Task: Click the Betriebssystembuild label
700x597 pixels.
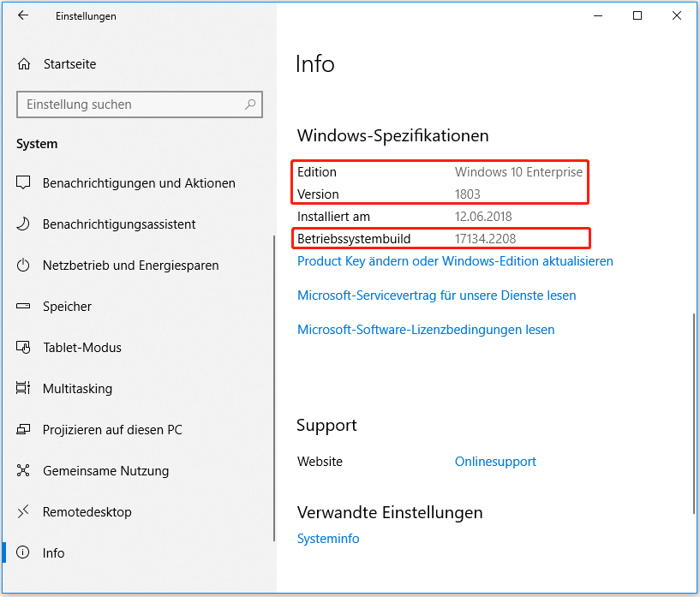Action: point(354,239)
